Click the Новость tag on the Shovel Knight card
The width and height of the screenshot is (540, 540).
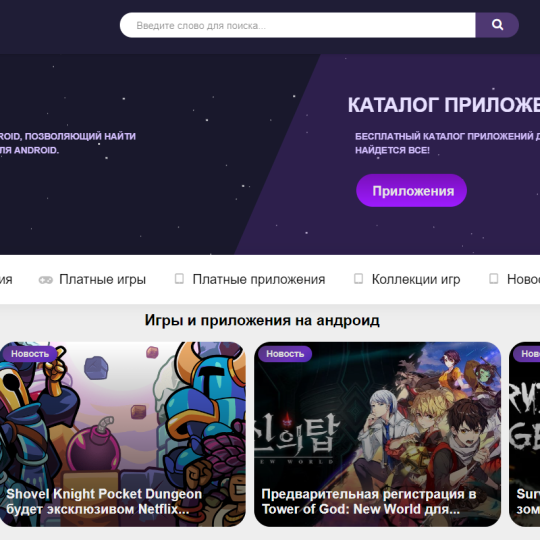(29, 354)
